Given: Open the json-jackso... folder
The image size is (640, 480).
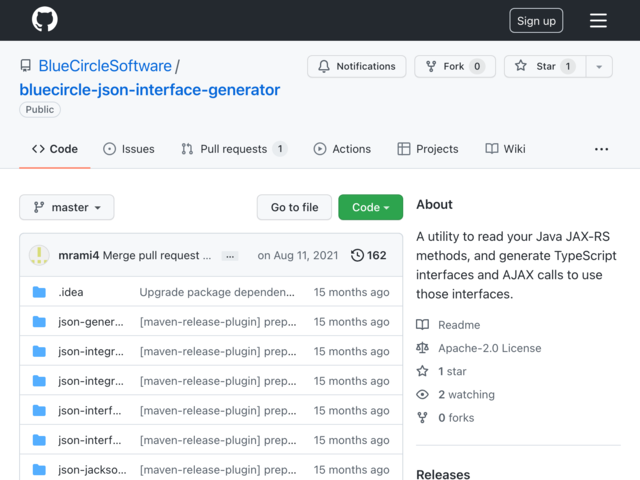Looking at the screenshot, I should pos(92,470).
